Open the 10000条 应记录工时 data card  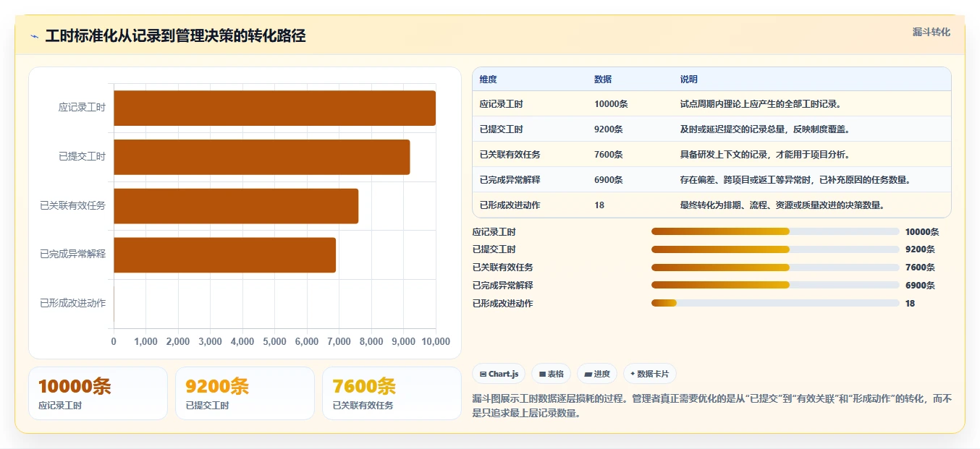[98, 393]
